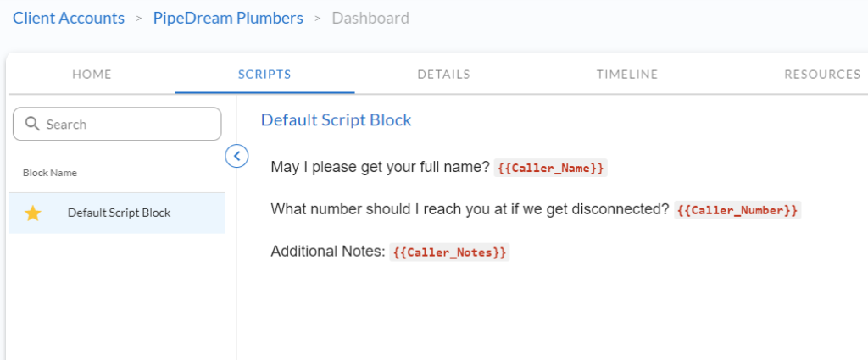Image resolution: width=868 pixels, height=360 pixels.
Task: Go to Client Accounts breadcrumb
Action: pos(69,19)
